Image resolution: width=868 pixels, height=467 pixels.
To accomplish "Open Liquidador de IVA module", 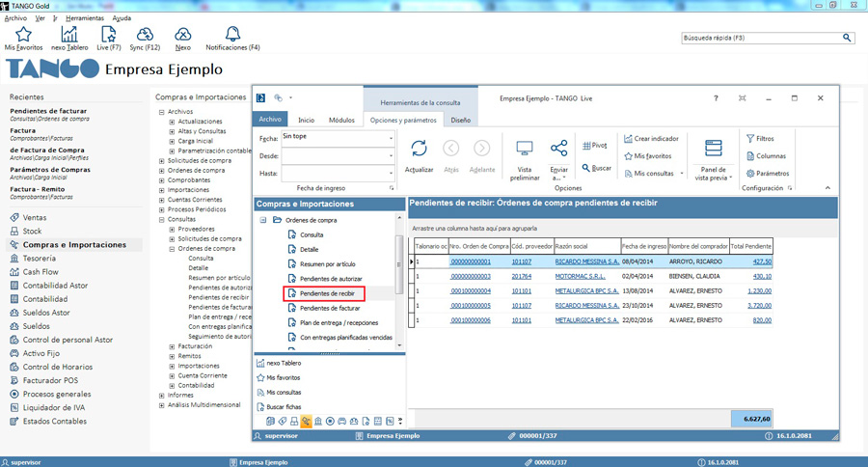I will pyautogui.click(x=54, y=408).
